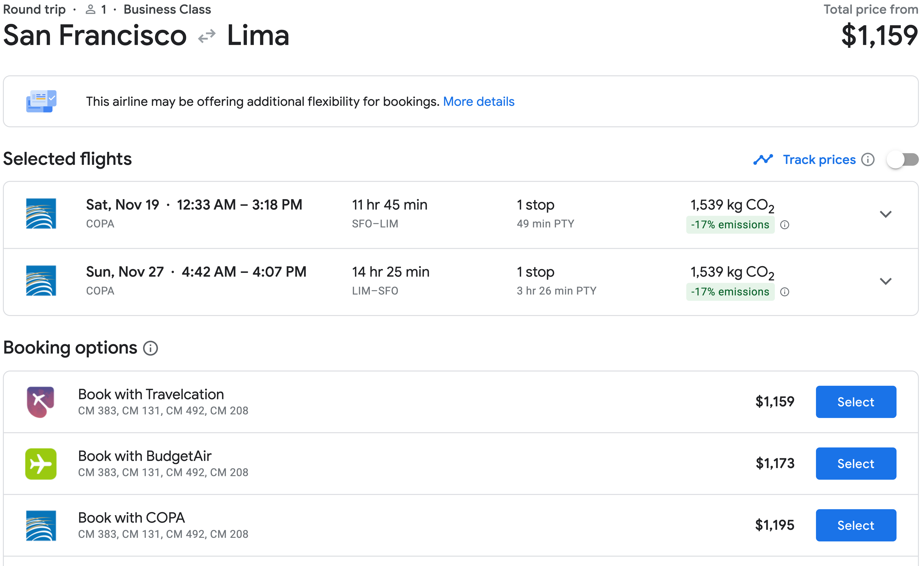The height and width of the screenshot is (566, 924).
Task: Click the passenger count person icon
Action: click(x=90, y=9)
